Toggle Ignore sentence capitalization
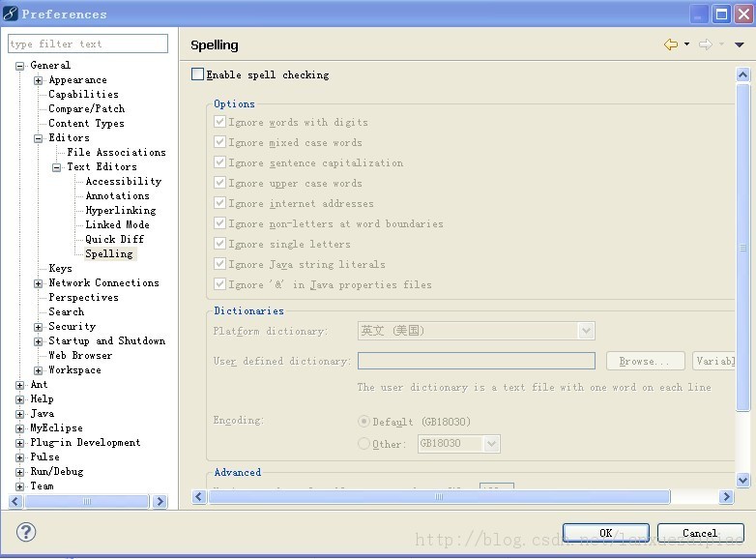The image size is (756, 559). pyautogui.click(x=219, y=162)
